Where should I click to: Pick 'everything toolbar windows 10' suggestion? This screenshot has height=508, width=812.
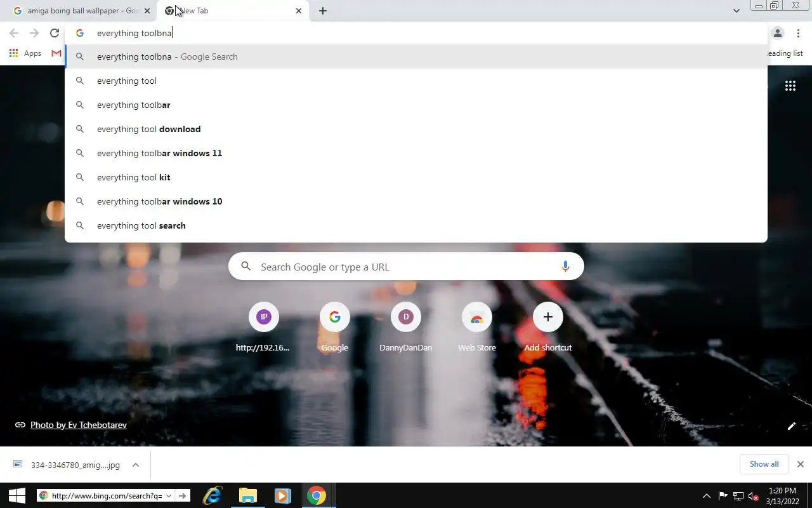coord(416,201)
